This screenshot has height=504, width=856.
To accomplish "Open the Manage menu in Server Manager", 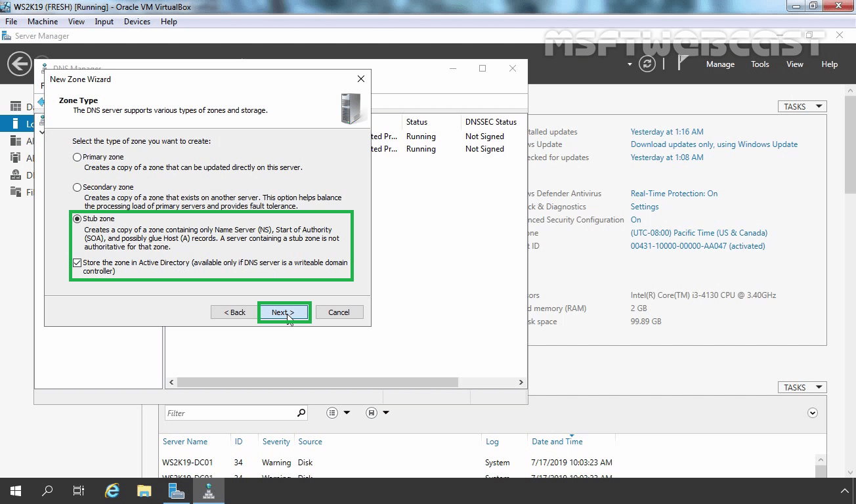I will pyautogui.click(x=720, y=64).
